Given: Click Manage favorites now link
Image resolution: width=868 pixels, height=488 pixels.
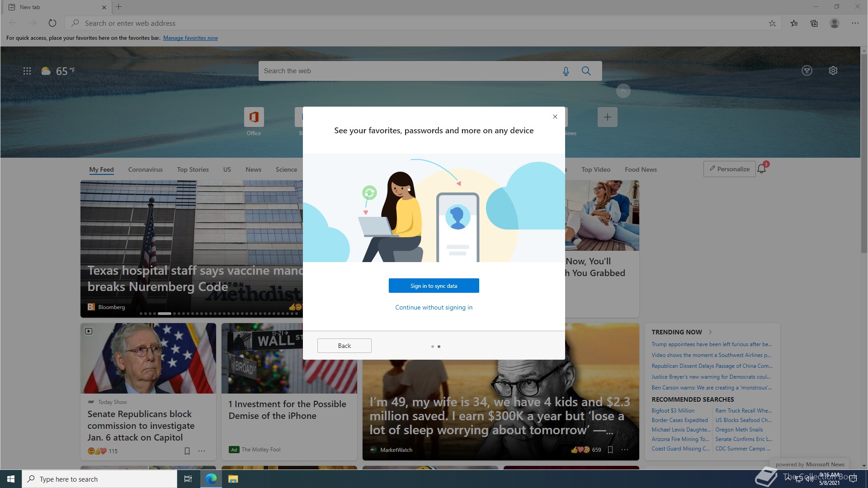Looking at the screenshot, I should click(x=190, y=38).
